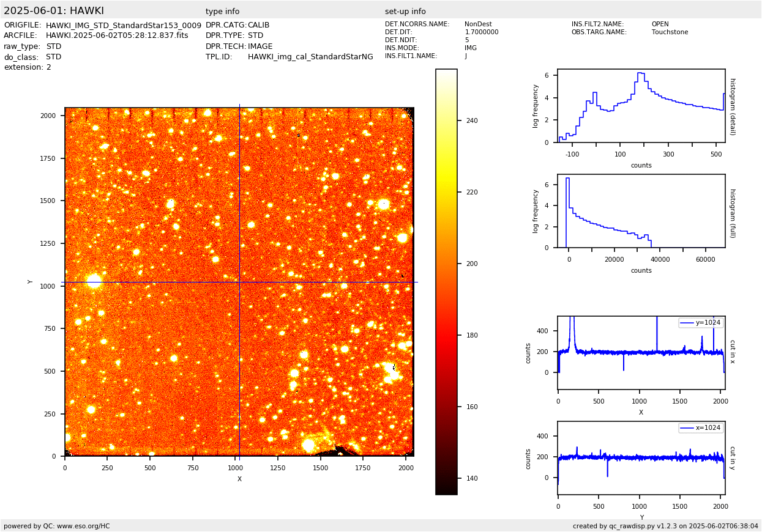Click the '2025-06-01: HAWKI' page title
Image resolution: width=762 pixels, height=532 pixels.
[54, 11]
